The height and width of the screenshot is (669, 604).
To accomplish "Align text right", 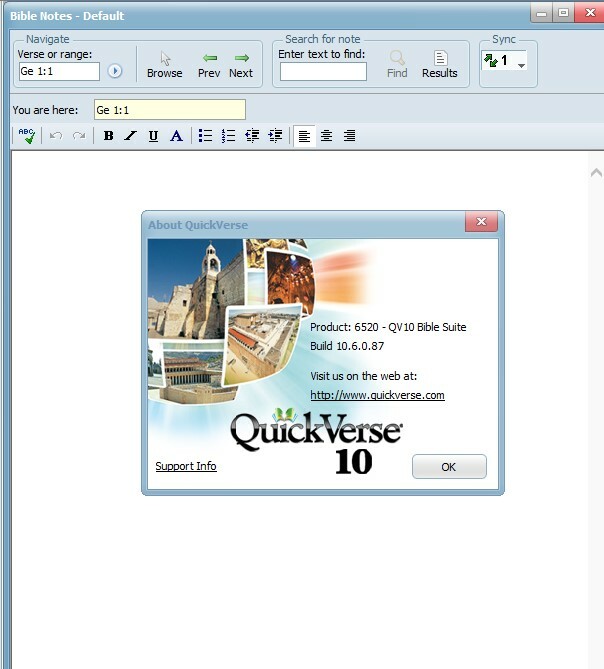I will [x=350, y=136].
